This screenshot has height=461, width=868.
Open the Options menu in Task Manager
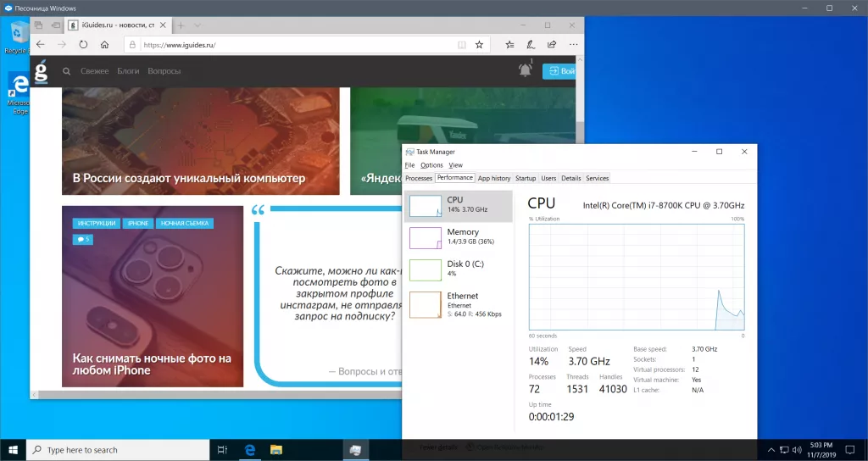[431, 165]
